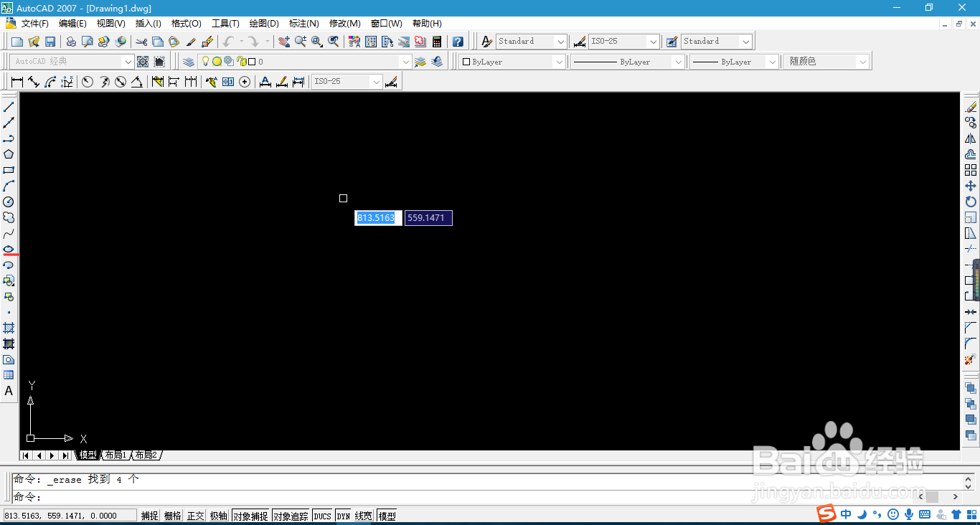This screenshot has height=525, width=980.
Task: Open the QuickCalc calculator icon
Action: 437,42
